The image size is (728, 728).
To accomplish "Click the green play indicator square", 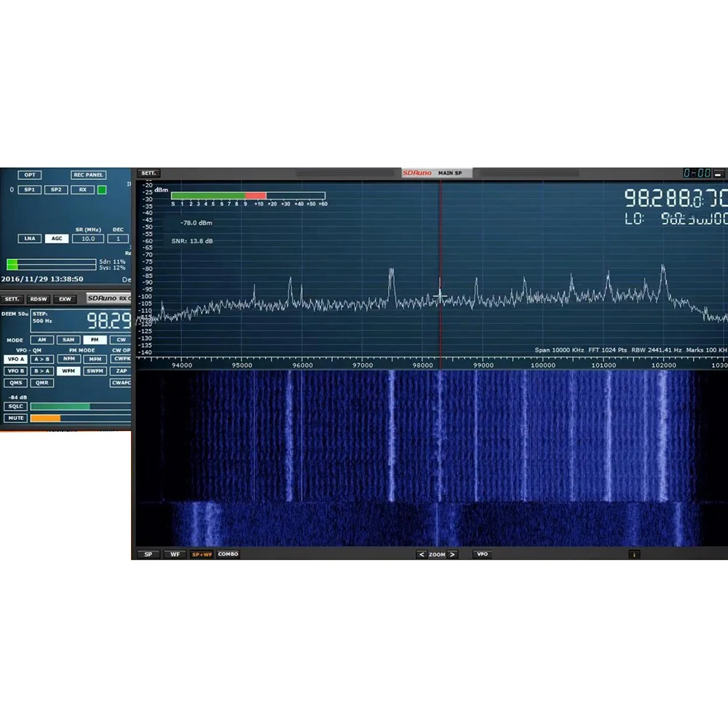I will click(x=102, y=190).
